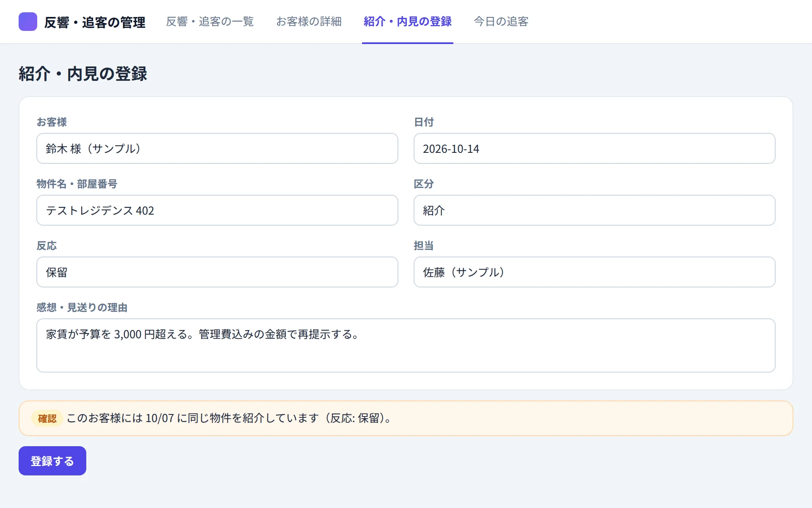
Task: Click the 確認 badge in the notice
Action: pyautogui.click(x=47, y=419)
